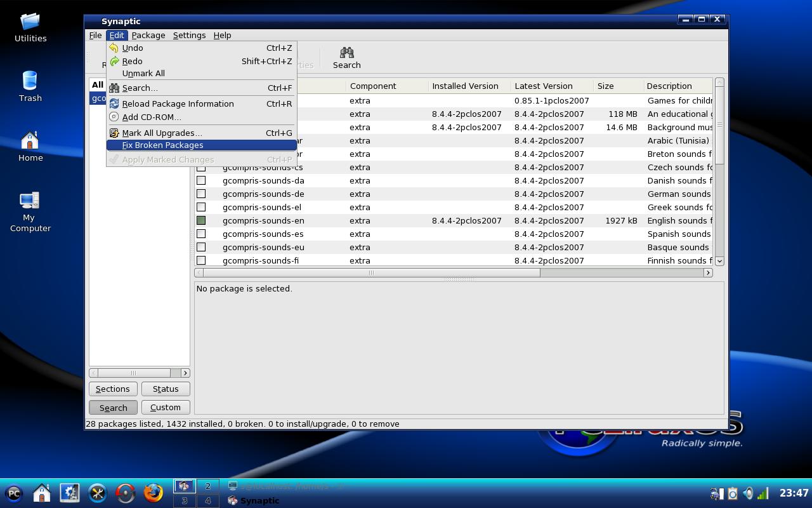Sort by the Latest Version column header

[552, 86]
